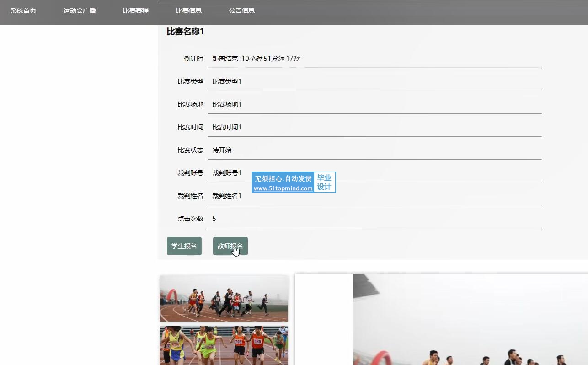Click the 比赛场地1 value
The image size is (588, 365).
[227, 104]
